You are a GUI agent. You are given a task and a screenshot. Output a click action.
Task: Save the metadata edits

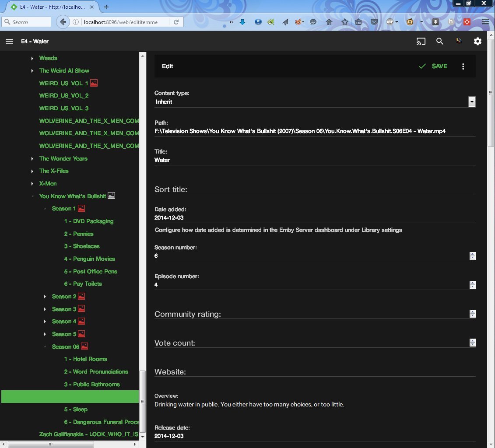[433, 66]
